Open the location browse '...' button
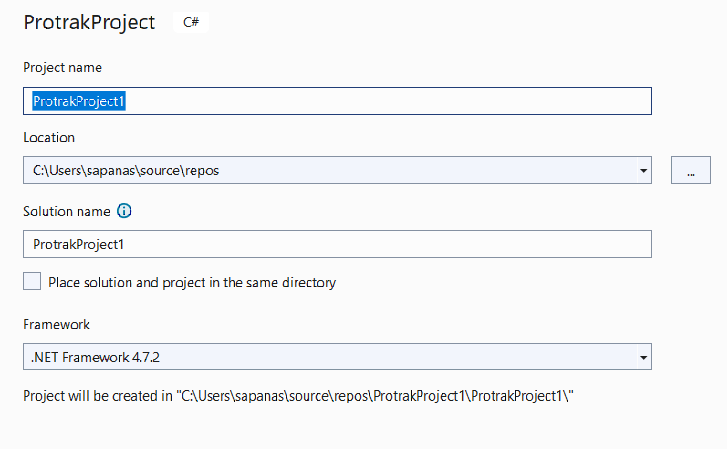727x449 pixels. click(690, 170)
